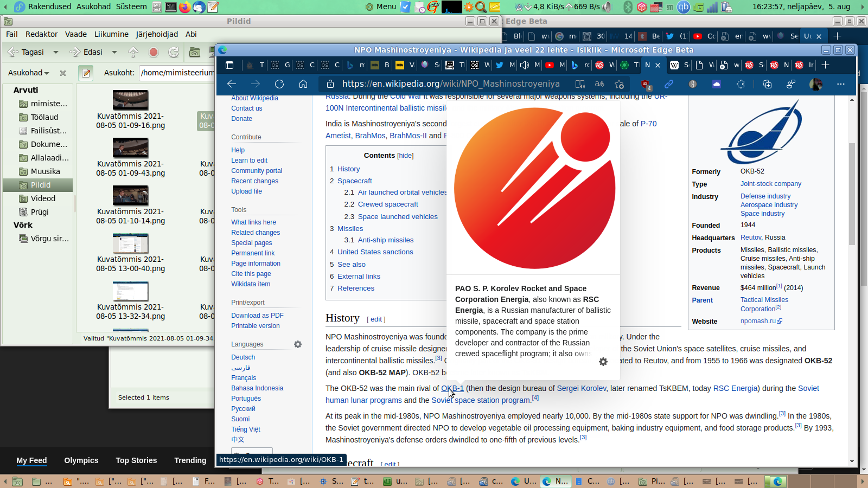The height and width of the screenshot is (488, 868).
Task: Close the Asukohad side pane
Action: click(x=63, y=73)
